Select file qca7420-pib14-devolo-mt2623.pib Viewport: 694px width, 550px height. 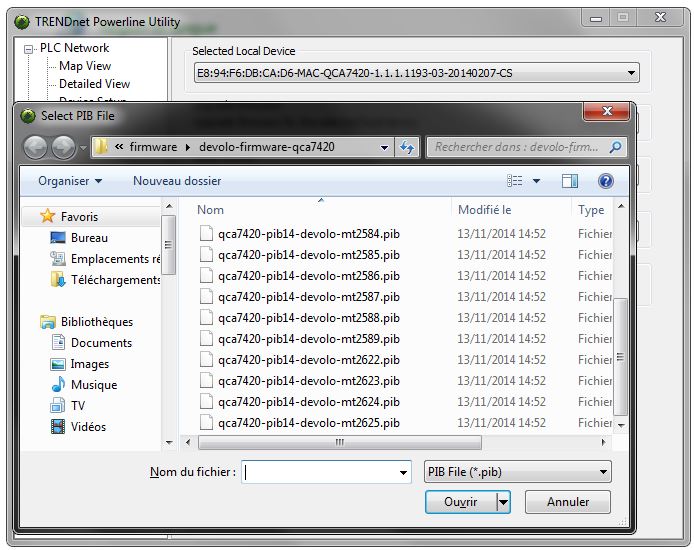pyautogui.click(x=308, y=381)
